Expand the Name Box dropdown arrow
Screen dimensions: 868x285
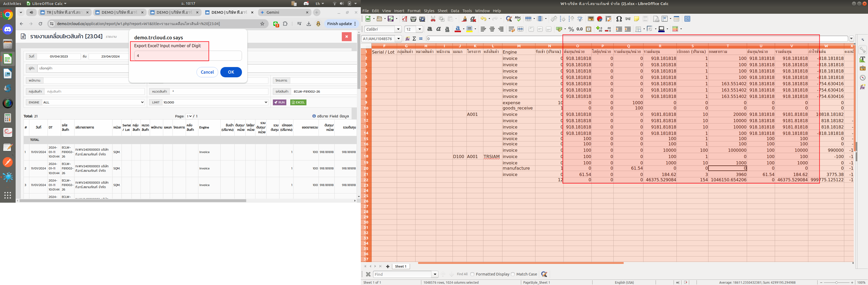tap(399, 39)
